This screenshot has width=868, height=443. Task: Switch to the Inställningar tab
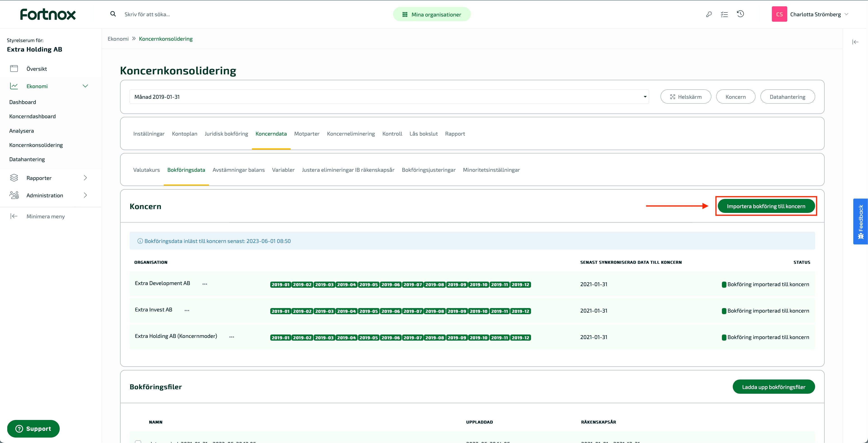point(149,134)
